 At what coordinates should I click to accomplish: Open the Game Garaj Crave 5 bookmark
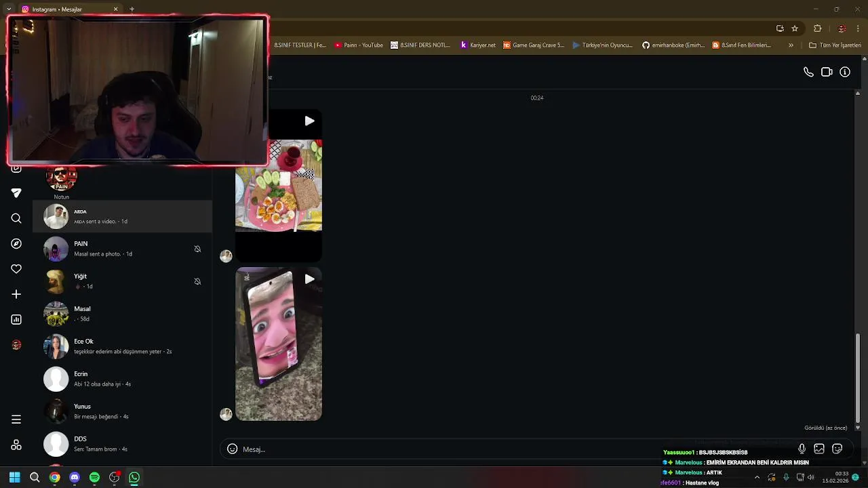pos(534,45)
